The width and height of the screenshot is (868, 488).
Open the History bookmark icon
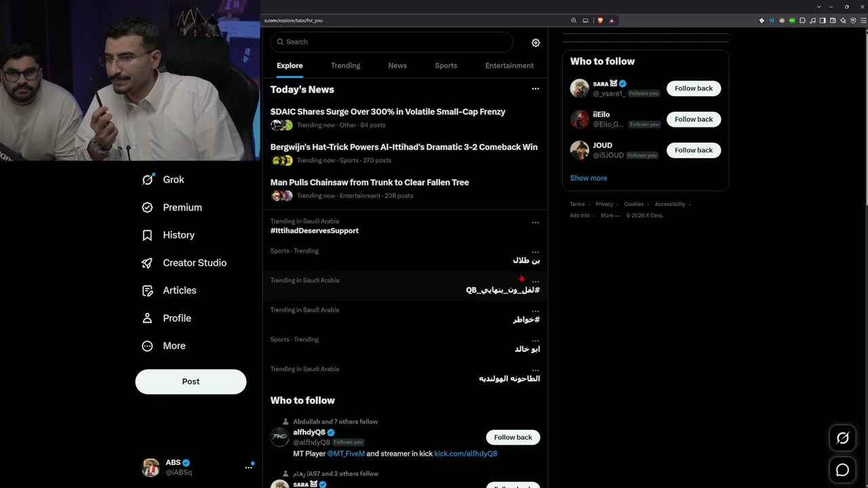point(147,235)
